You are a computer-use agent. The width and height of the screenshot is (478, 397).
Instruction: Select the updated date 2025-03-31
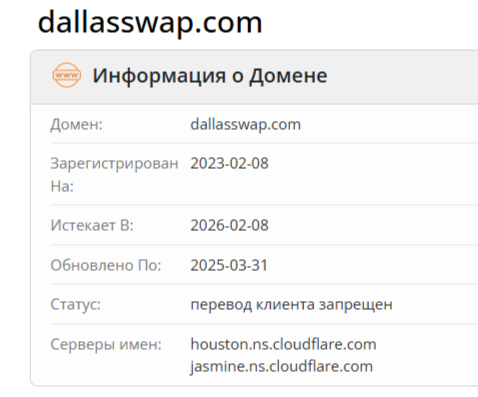229,265
